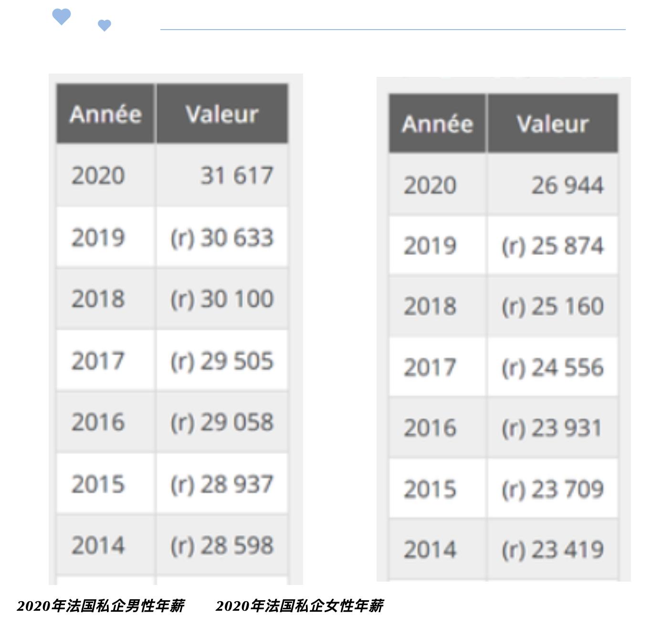Select the Valeur header of the right table
This screenshot has height=637, width=672.
point(552,124)
